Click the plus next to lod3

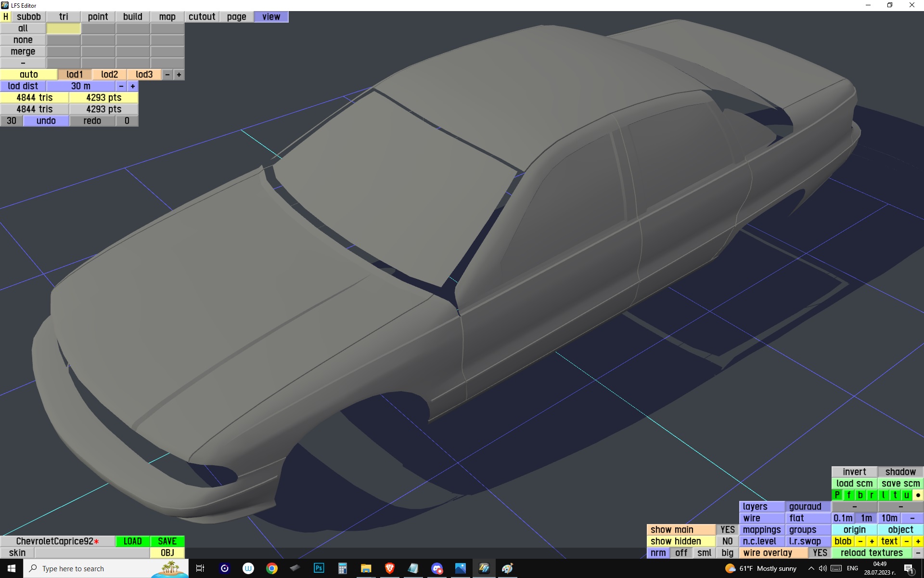pos(179,75)
